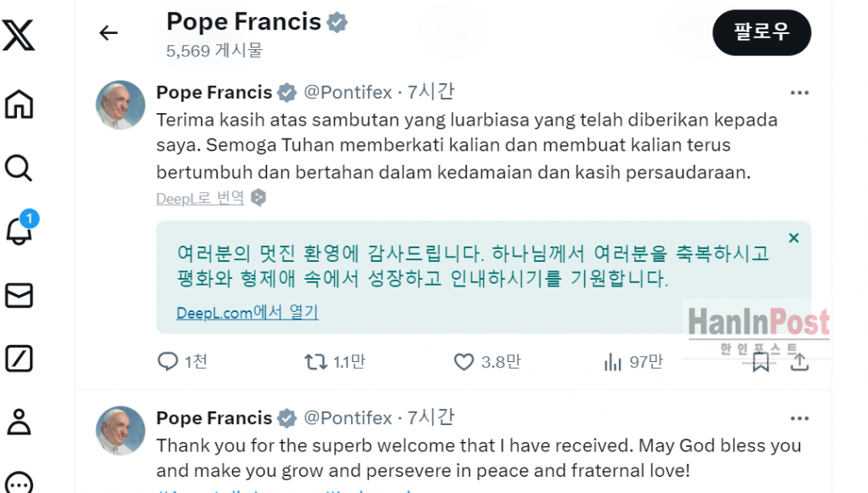Bookmark the Indonesian tweet
This screenshot has width=868, height=493.
tap(761, 362)
